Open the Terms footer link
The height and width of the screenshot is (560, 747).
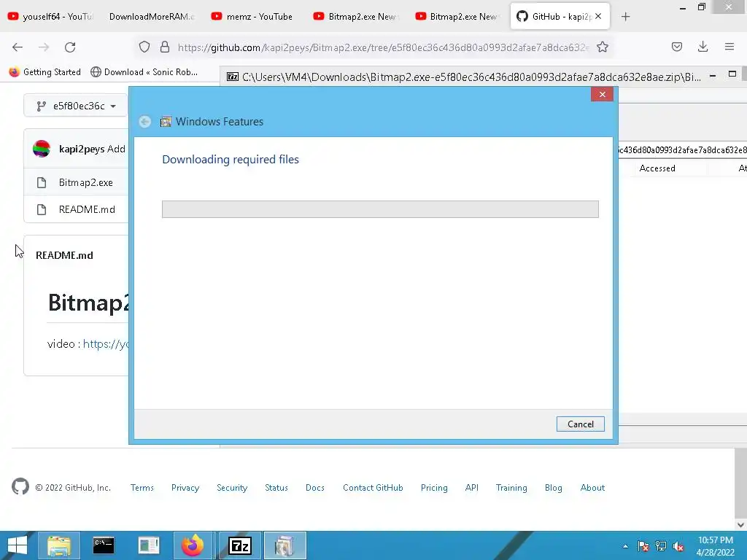(x=142, y=488)
